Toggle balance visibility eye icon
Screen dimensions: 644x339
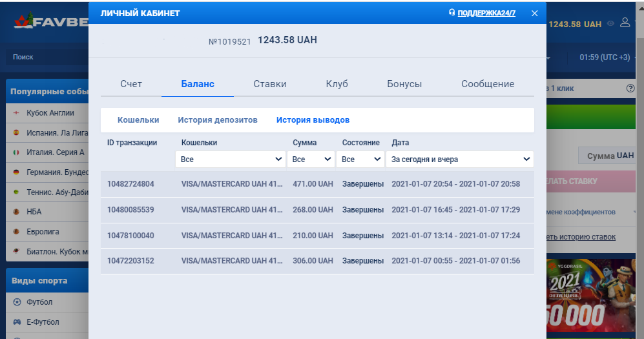(610, 24)
